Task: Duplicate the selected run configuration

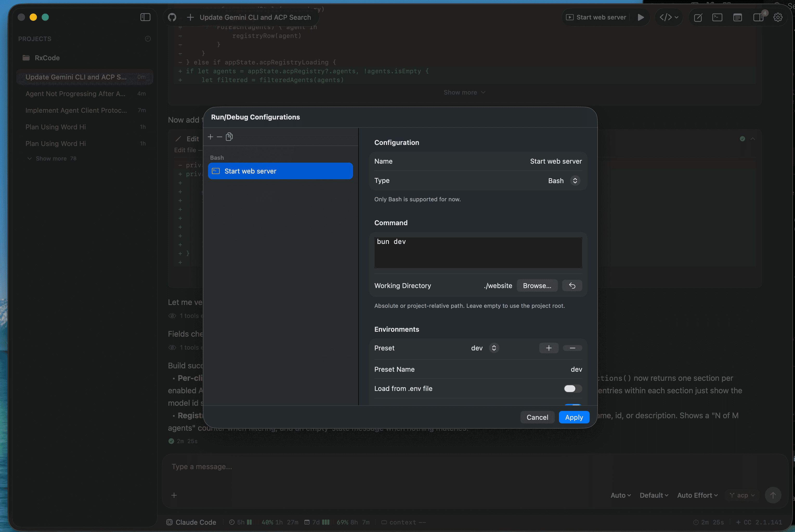Action: tap(229, 137)
